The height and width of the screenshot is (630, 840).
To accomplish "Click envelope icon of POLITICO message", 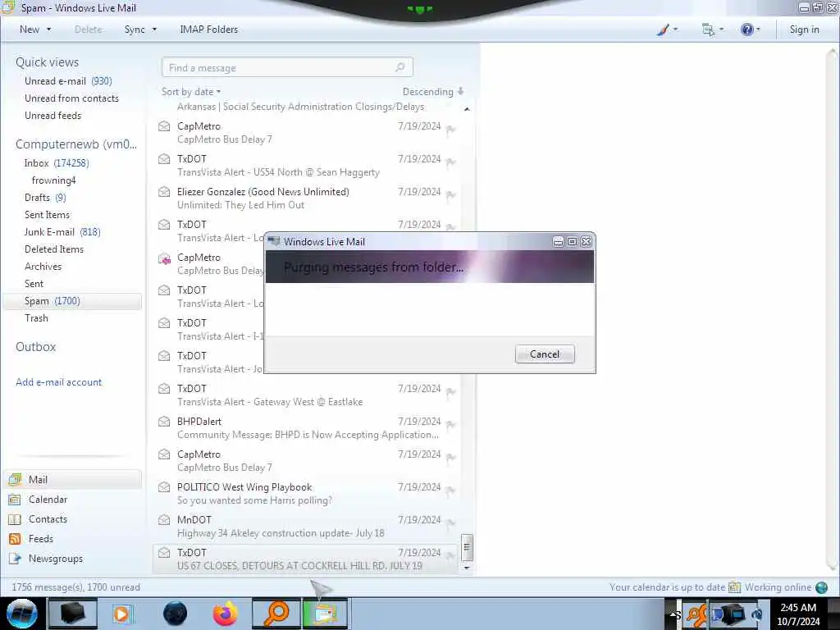I will [164, 487].
